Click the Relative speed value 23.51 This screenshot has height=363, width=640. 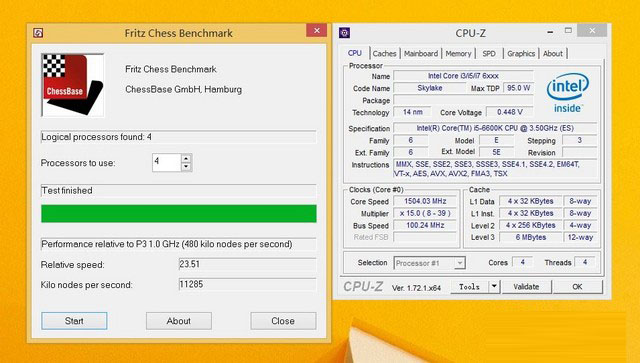[x=247, y=264]
